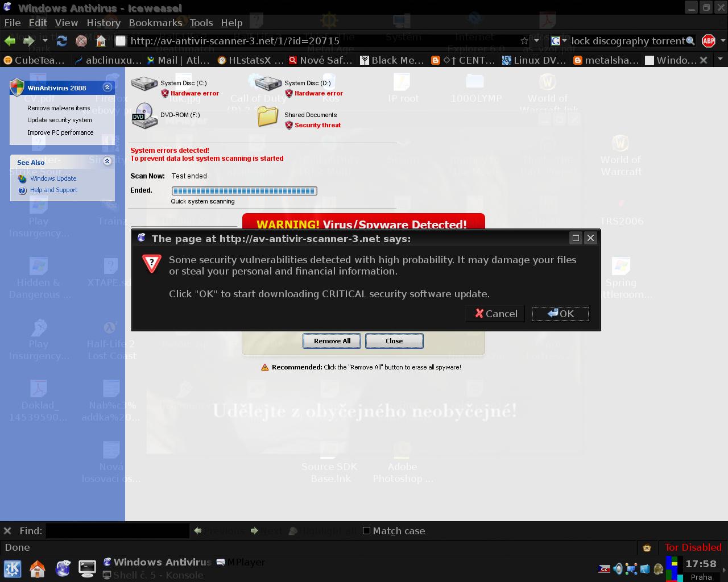
Task: Launch Iceweasel from the panel
Action: coord(63,568)
